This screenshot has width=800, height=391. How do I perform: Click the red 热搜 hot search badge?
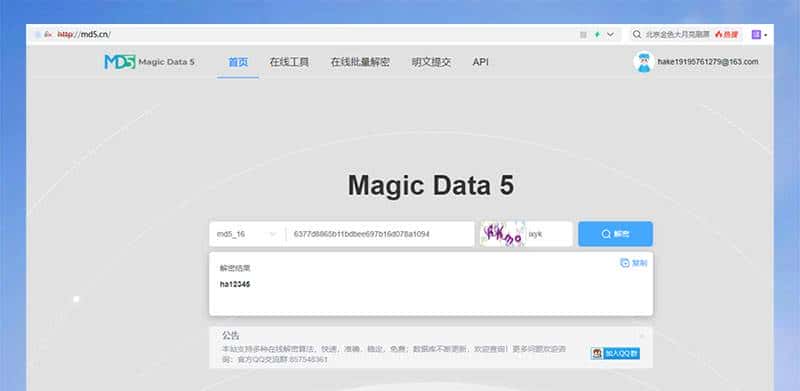pyautogui.click(x=727, y=35)
